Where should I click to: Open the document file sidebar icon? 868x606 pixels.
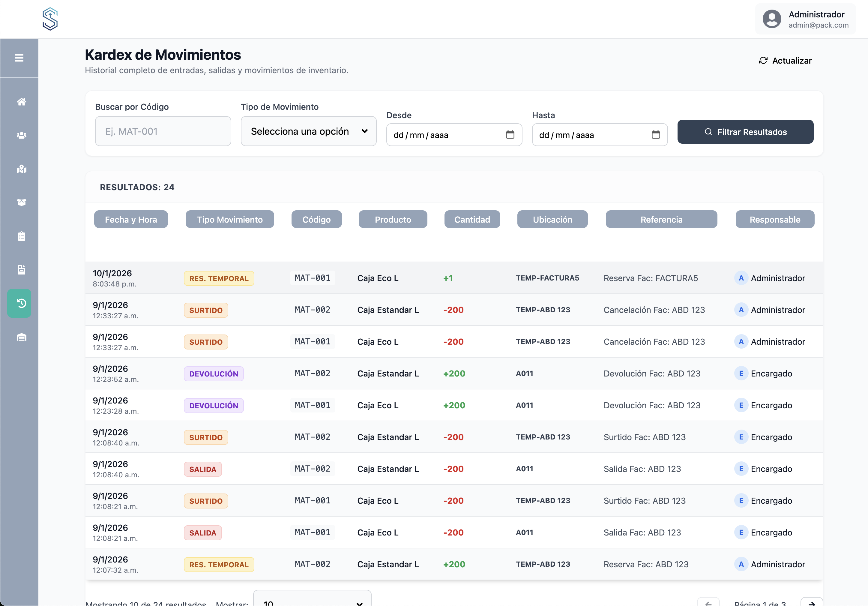point(22,269)
